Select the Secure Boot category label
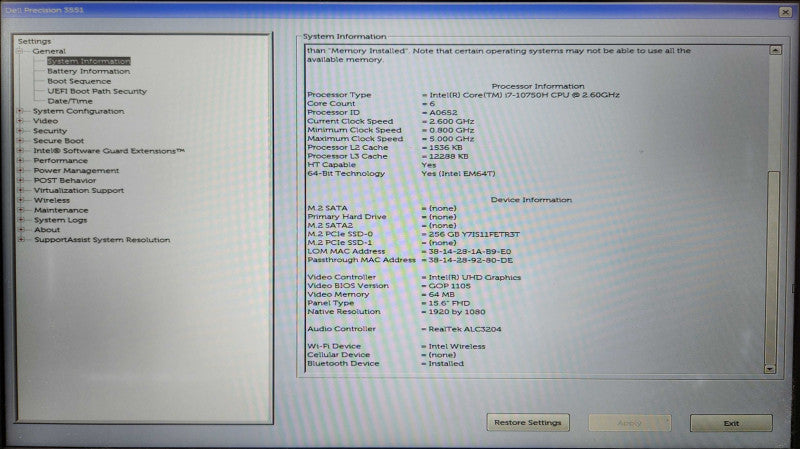 pos(59,140)
